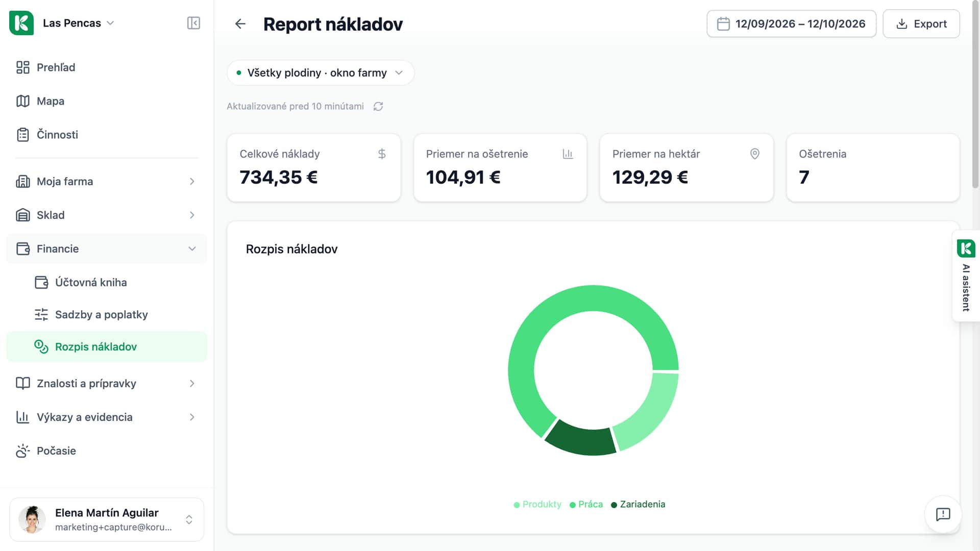Open the Las Pencas farm switcher
Screen dimensions: 980x551
[78, 23]
